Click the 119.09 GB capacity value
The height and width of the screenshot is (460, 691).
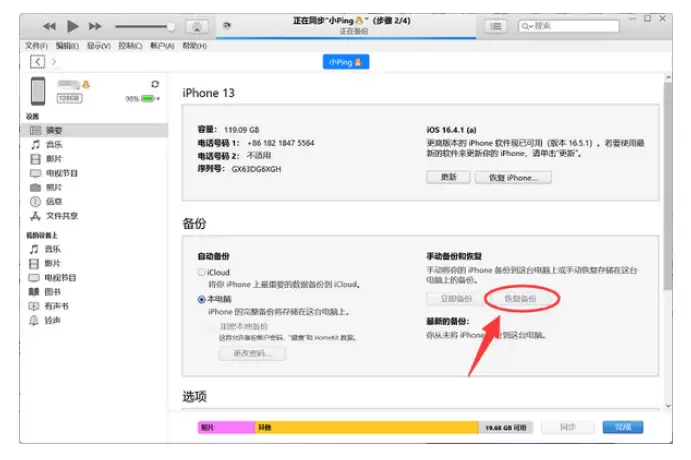pyautogui.click(x=241, y=130)
